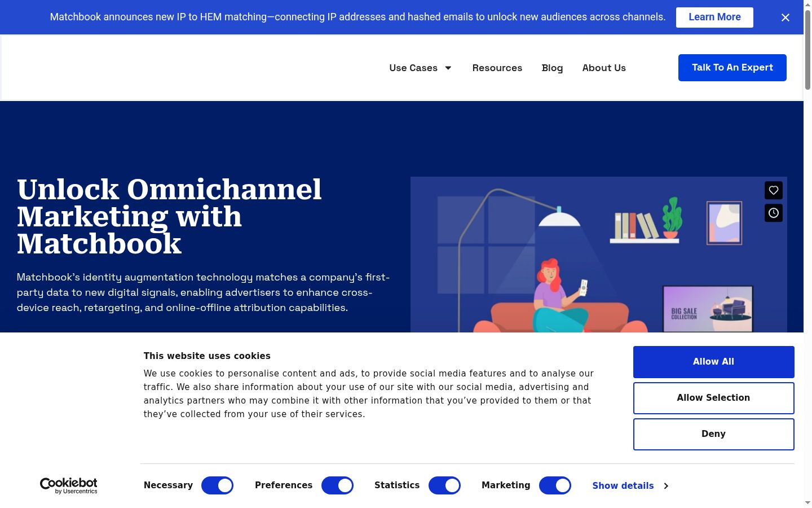The image size is (812, 508).
Task: Deny all cookies
Action: click(x=714, y=434)
